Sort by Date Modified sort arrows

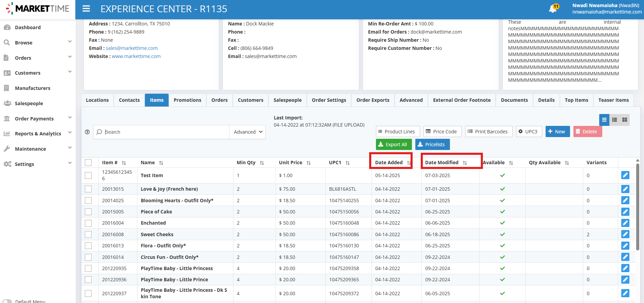point(465,163)
